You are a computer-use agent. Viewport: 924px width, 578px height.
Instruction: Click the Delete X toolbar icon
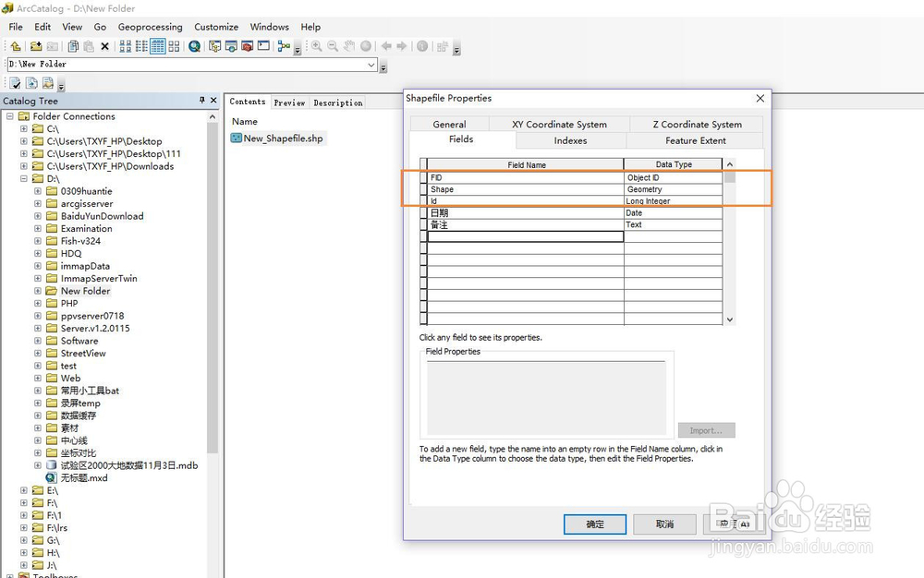pos(105,46)
